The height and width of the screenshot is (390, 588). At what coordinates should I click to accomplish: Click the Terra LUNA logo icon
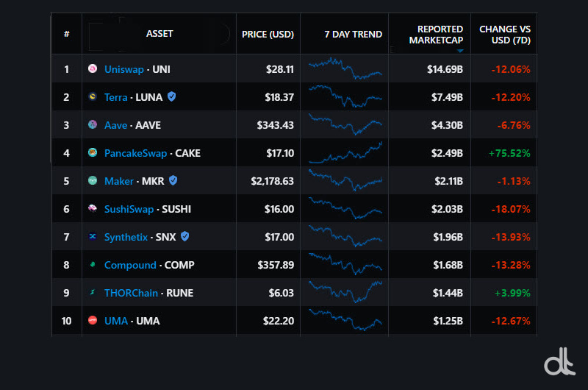tap(93, 96)
